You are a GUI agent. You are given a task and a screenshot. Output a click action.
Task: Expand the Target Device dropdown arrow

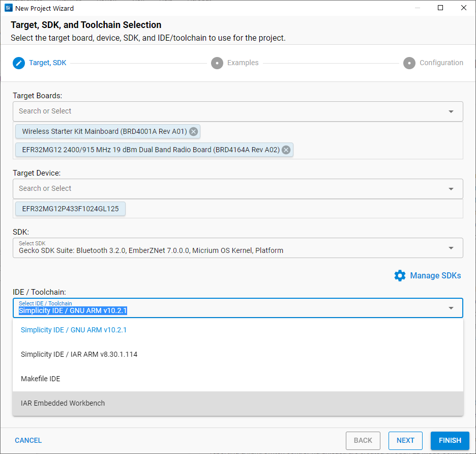pyautogui.click(x=451, y=189)
